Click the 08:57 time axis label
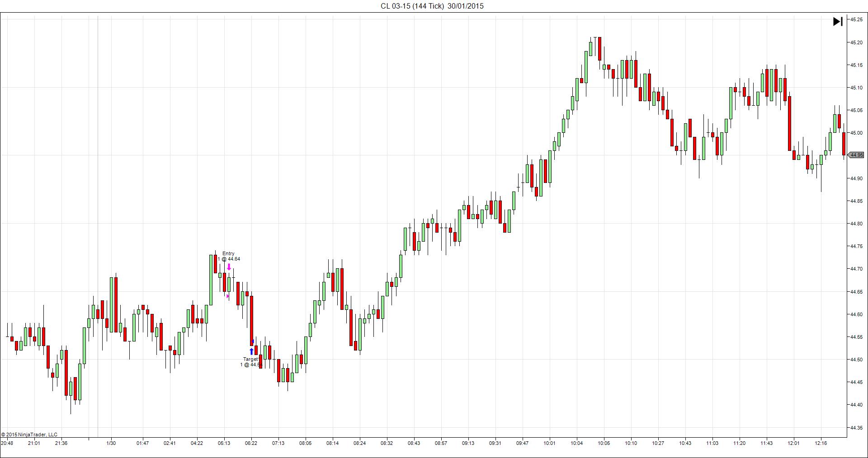Screen dimensions: 868x458 (441, 443)
